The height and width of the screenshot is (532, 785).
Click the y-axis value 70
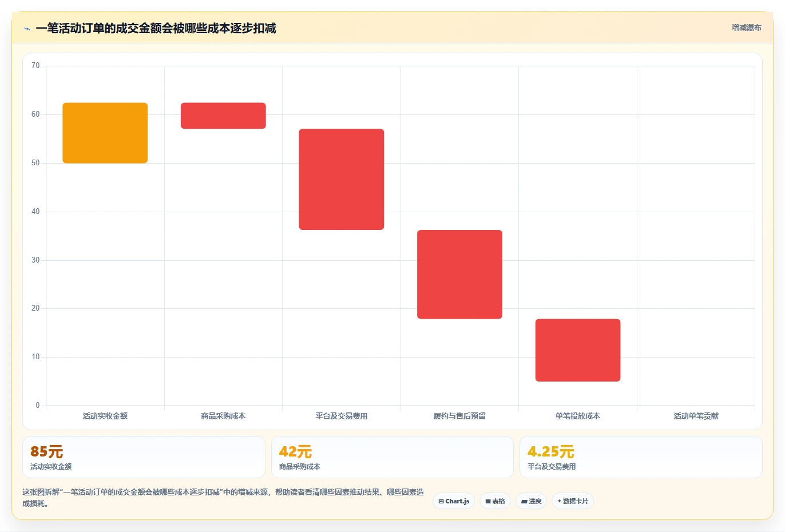coord(35,66)
